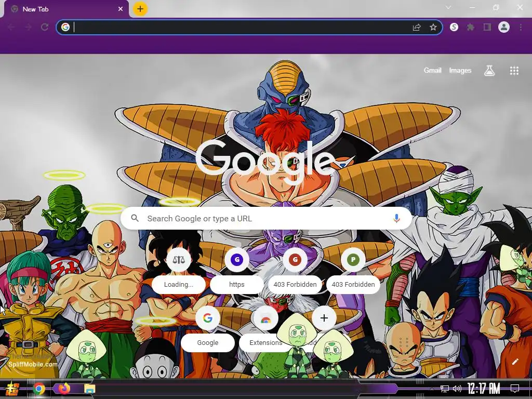Viewport: 532px width, 399px height.
Task: Show hidden tray icons chevron
Action: click(432, 389)
